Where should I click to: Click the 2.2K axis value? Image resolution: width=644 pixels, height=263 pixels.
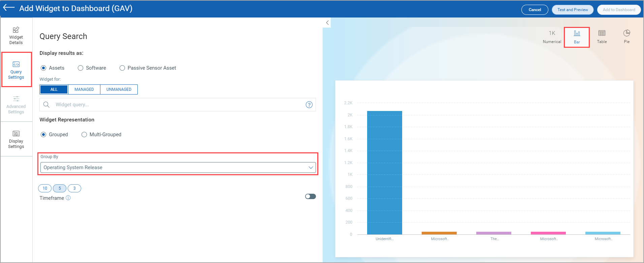348,103
